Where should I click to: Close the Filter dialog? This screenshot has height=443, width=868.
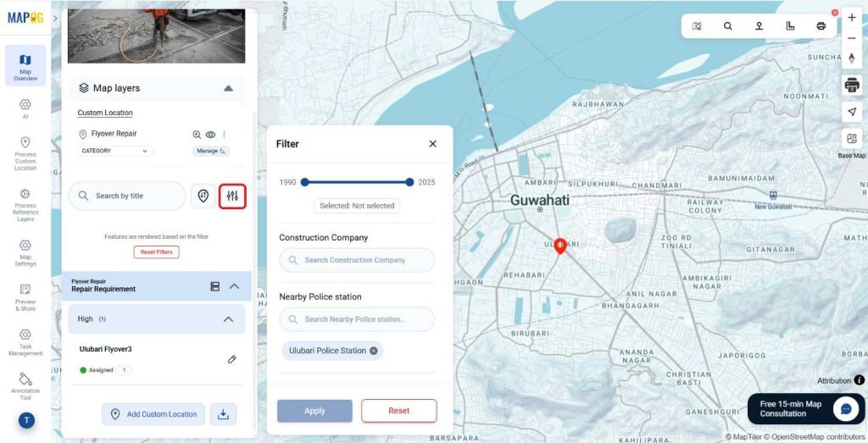click(433, 144)
